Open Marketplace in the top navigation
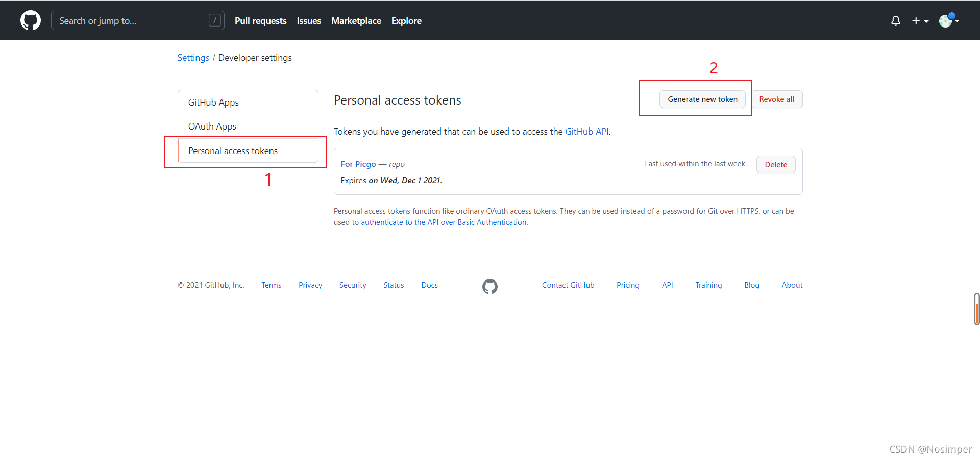Screen dimensions: 980x460 click(x=356, y=21)
